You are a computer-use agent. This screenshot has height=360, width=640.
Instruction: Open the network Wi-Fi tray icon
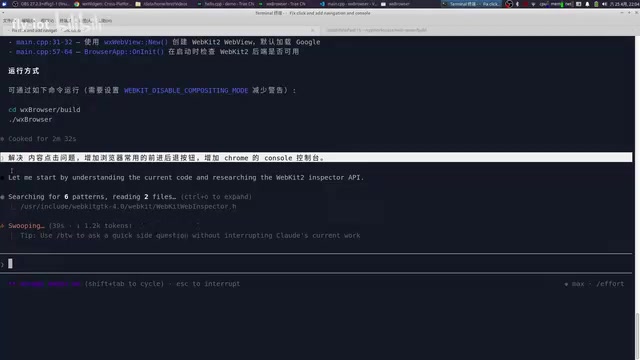pos(533,4)
